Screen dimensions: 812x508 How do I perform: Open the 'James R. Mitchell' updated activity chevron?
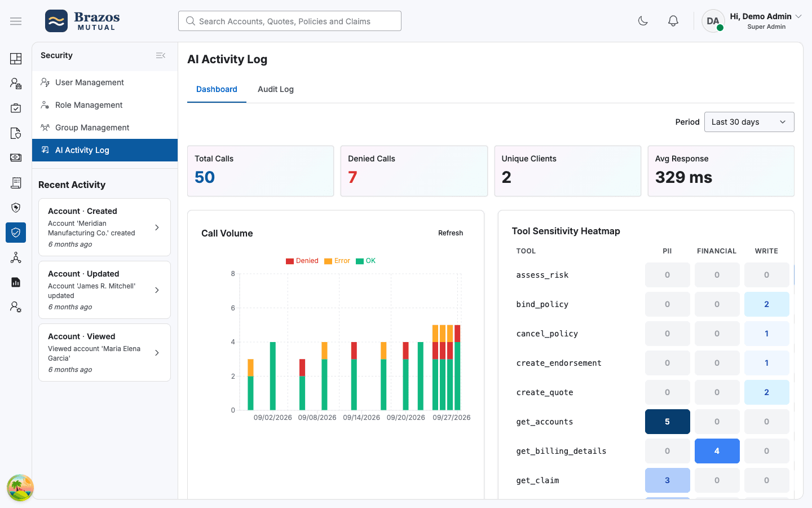click(x=157, y=290)
